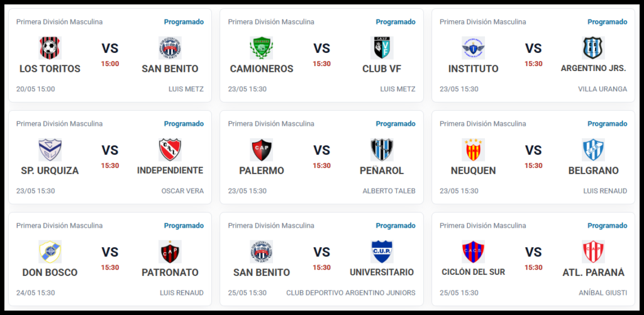This screenshot has width=644, height=315.
Task: Click the Universitario C.U.P. crest
Action: [x=382, y=251]
